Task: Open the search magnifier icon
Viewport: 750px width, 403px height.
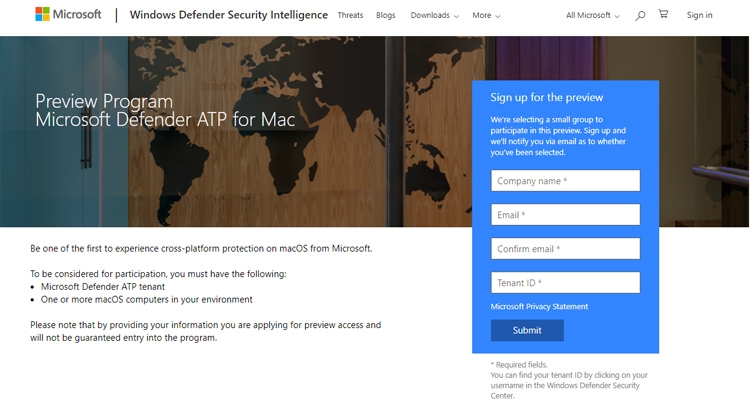Action: click(640, 15)
